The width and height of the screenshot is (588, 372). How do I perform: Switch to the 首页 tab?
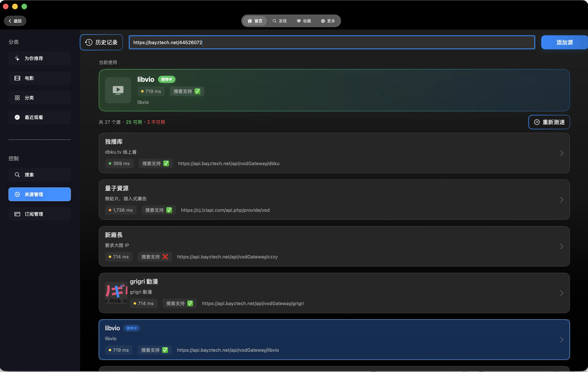point(255,21)
